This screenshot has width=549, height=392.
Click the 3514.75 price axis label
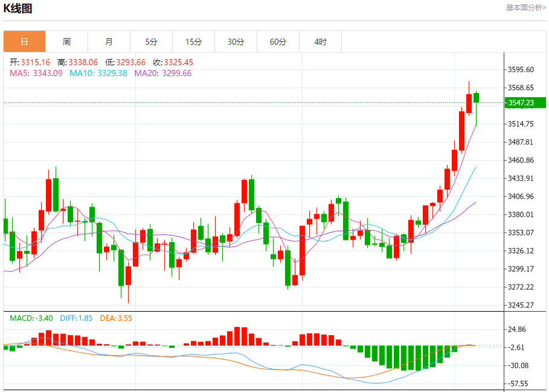(x=521, y=124)
